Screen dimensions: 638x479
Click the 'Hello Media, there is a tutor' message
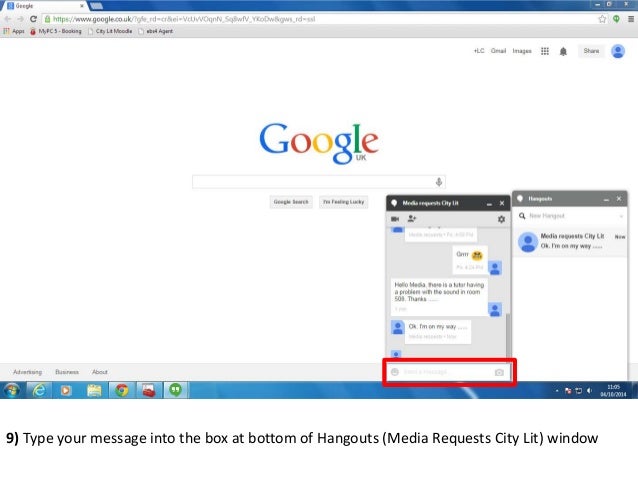point(439,297)
